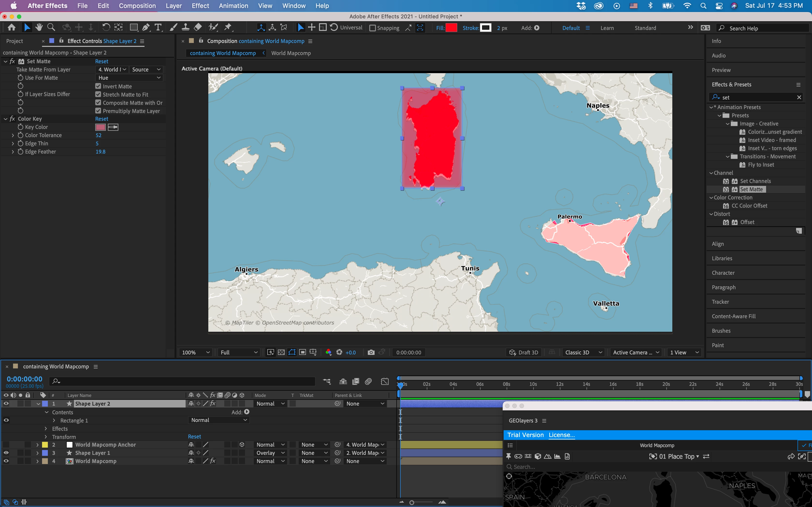Select the Pen tool
This screenshot has width=812, height=507.
click(146, 28)
